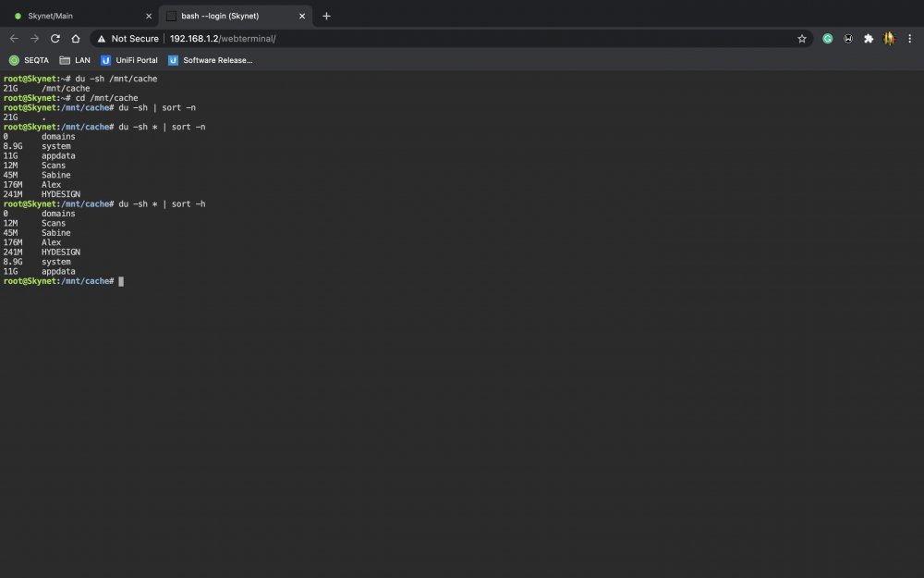Open the profile avatar icon

click(x=889, y=38)
